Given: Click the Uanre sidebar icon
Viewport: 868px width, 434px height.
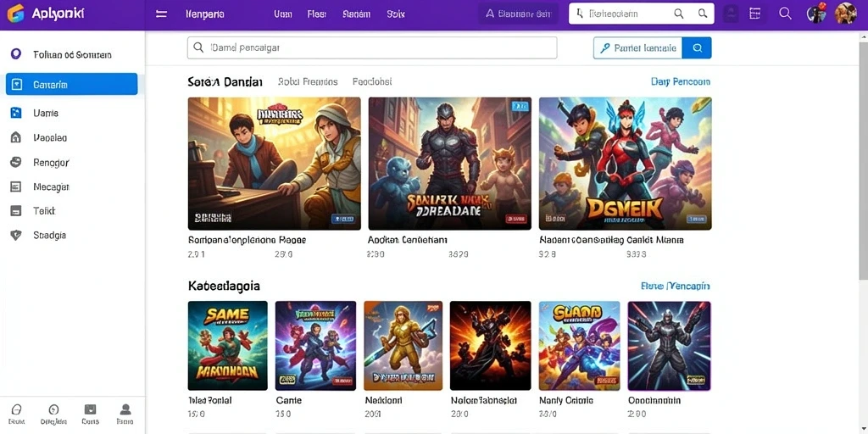Looking at the screenshot, I should [16, 113].
